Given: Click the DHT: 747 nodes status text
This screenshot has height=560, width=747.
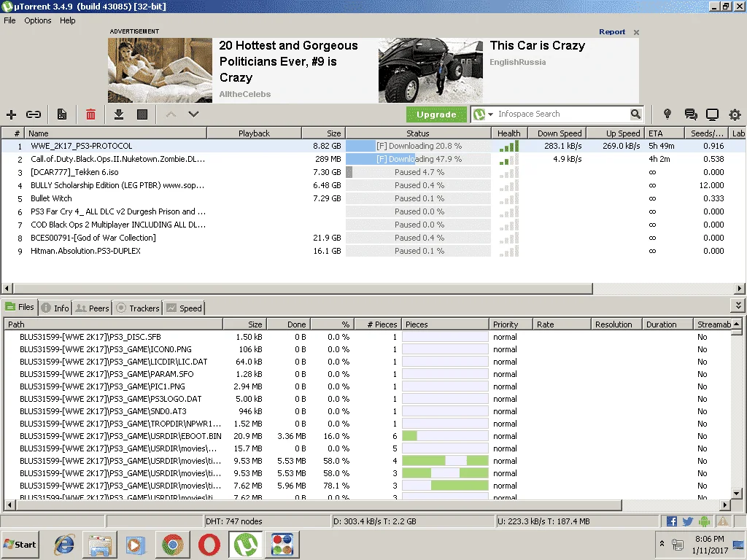Looking at the screenshot, I should click(x=234, y=521).
